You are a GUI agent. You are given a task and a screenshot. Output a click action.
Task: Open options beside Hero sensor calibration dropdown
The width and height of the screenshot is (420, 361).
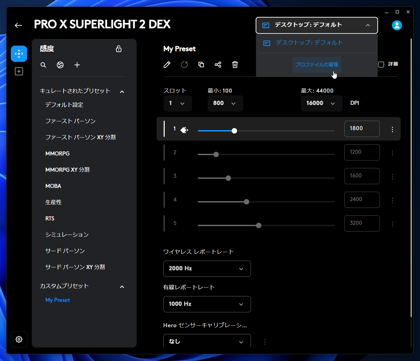[x=265, y=342]
